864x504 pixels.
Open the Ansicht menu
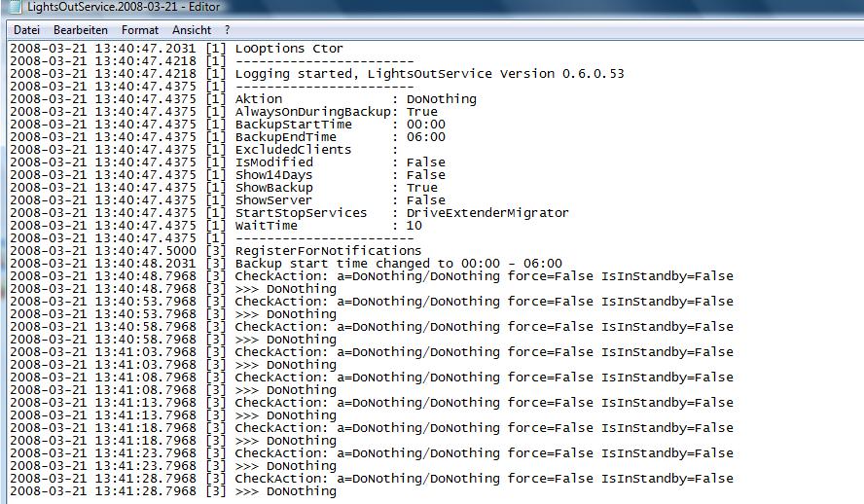coord(192,30)
